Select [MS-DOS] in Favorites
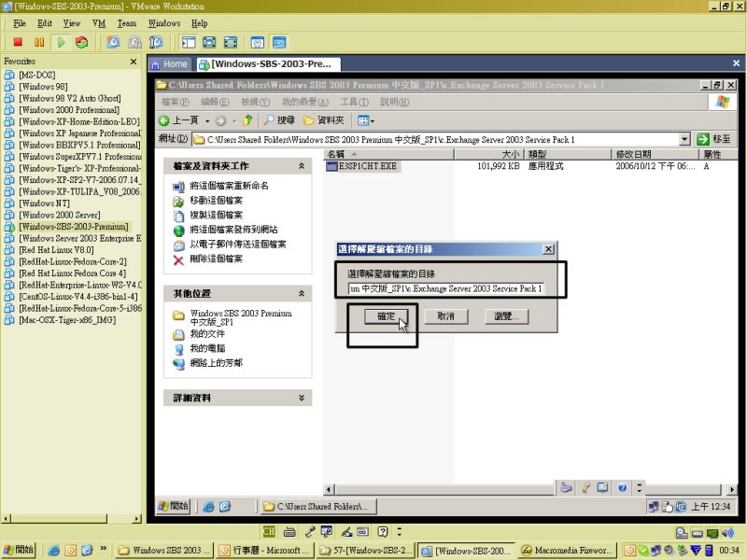This screenshot has width=747, height=560. click(x=37, y=75)
